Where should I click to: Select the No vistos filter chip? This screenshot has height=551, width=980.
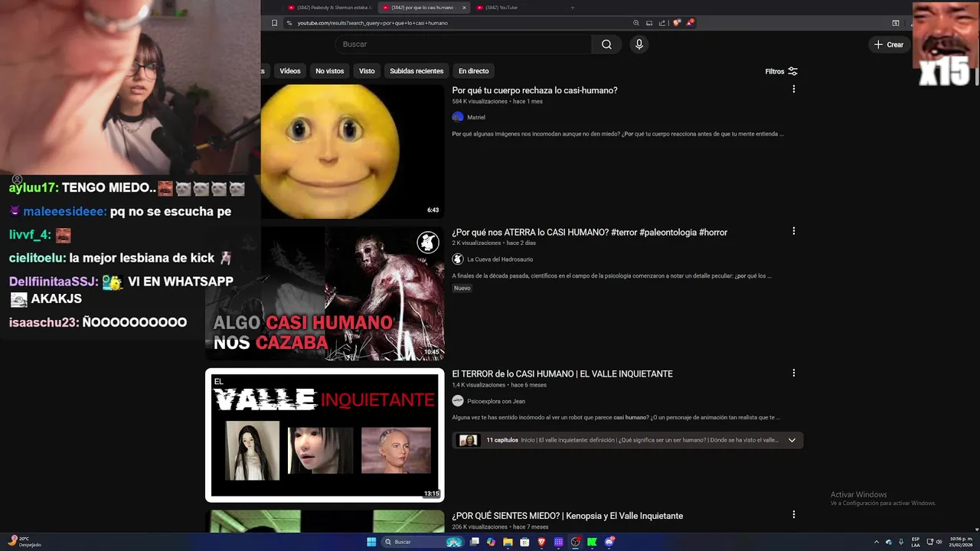point(330,71)
